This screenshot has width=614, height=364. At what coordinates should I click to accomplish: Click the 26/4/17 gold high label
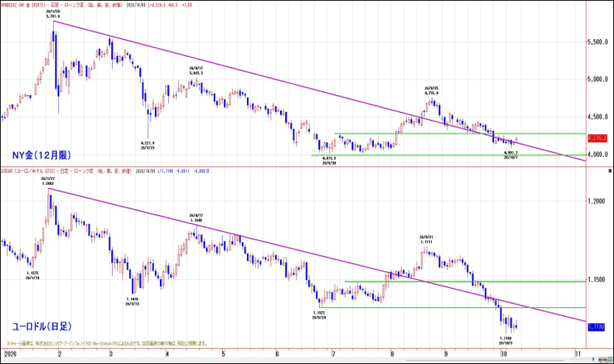point(196,68)
